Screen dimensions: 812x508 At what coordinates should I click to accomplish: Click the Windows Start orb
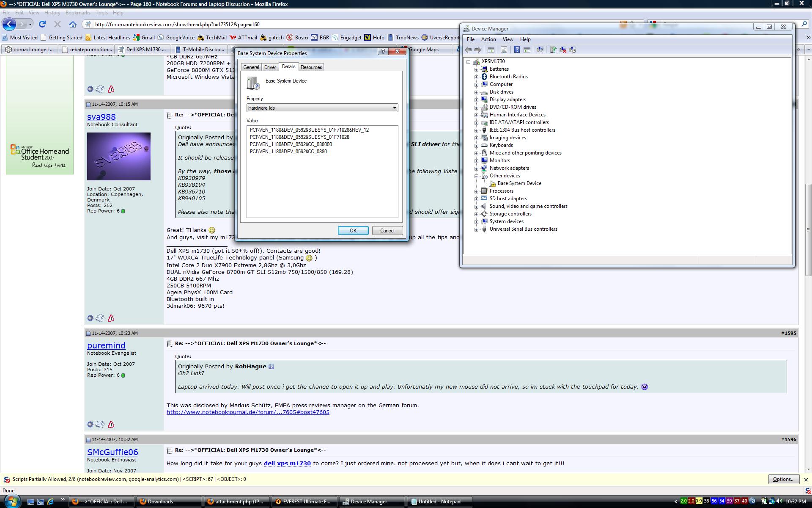12,501
